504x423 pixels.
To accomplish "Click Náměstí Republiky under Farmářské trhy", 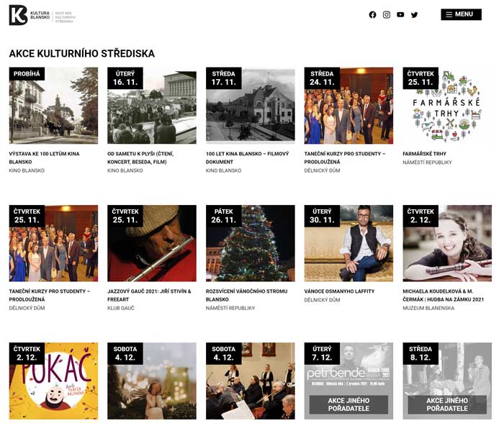I will [427, 163].
